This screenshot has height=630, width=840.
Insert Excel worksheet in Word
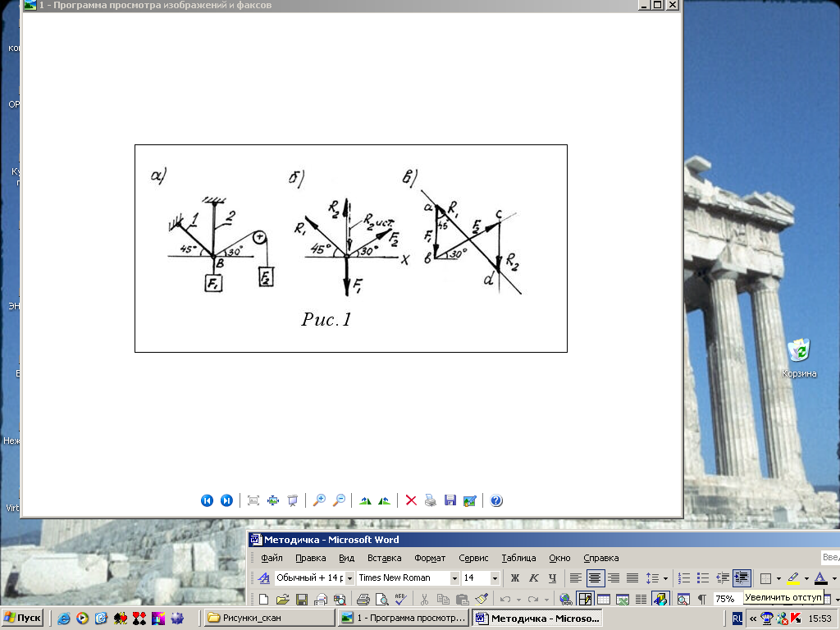622,599
